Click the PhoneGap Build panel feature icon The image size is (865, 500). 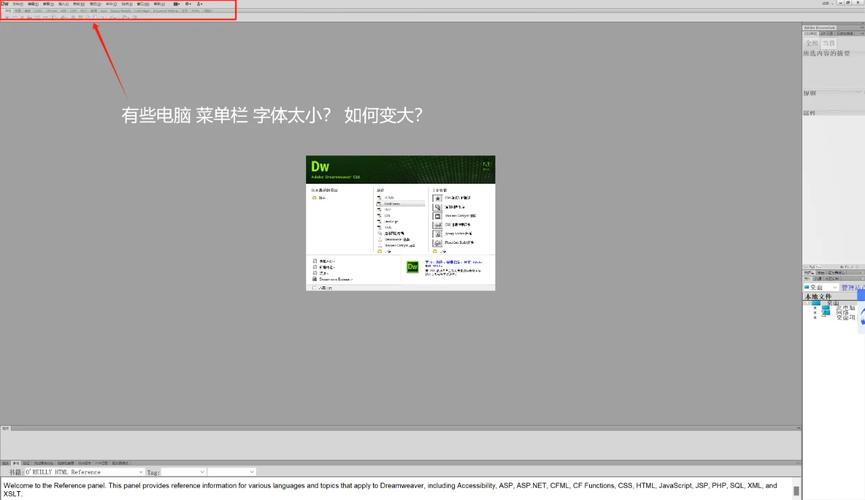click(437, 243)
